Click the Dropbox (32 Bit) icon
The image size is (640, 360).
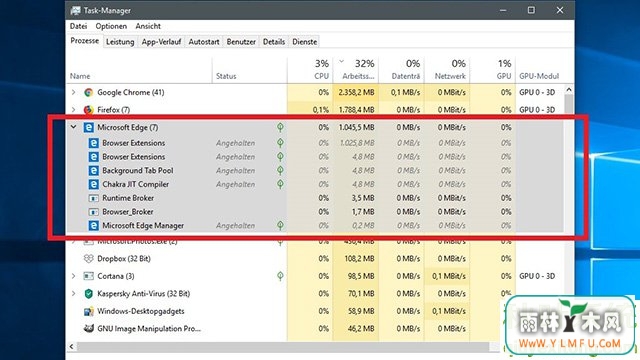(89, 259)
